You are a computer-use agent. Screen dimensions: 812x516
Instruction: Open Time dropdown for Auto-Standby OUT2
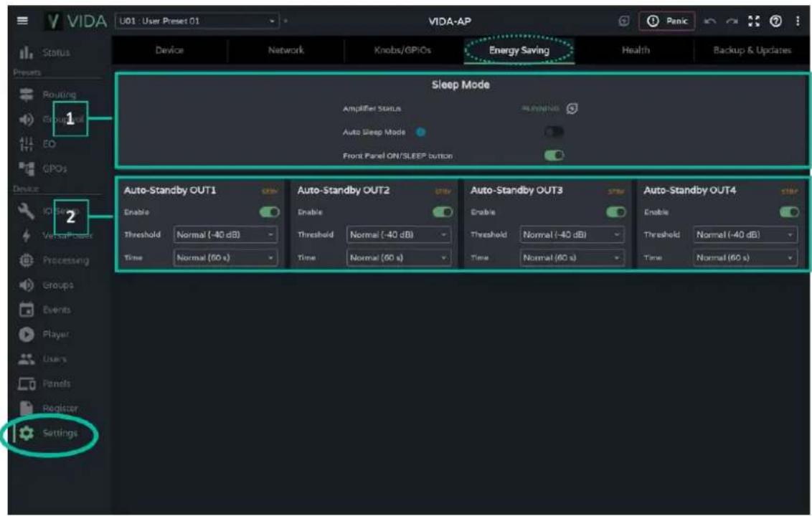pos(399,257)
